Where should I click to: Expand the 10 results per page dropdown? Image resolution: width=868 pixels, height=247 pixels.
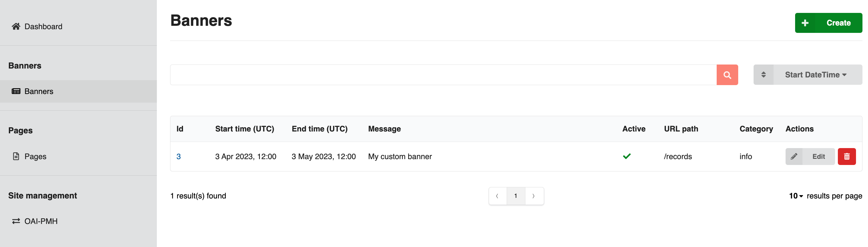tap(796, 196)
